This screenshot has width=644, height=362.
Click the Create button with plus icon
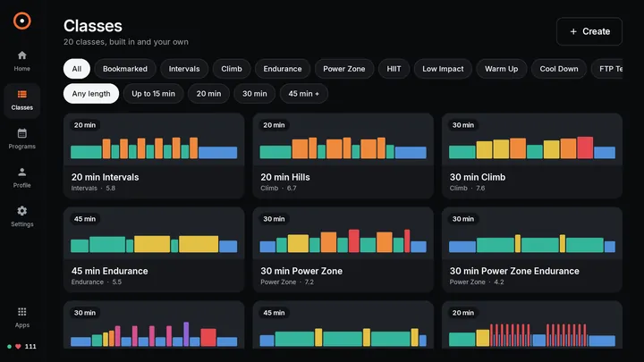coord(589,31)
